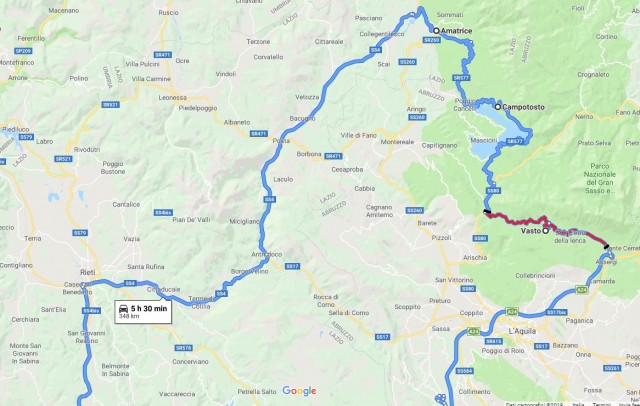Click the Google logo

(x=299, y=391)
